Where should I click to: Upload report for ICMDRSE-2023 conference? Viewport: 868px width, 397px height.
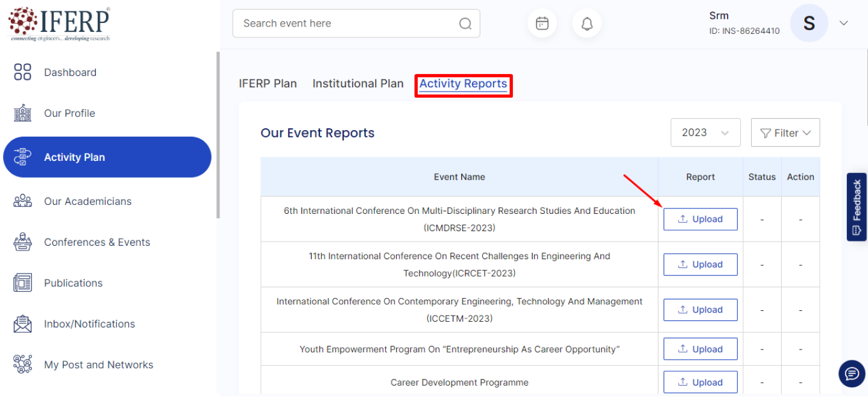click(700, 219)
